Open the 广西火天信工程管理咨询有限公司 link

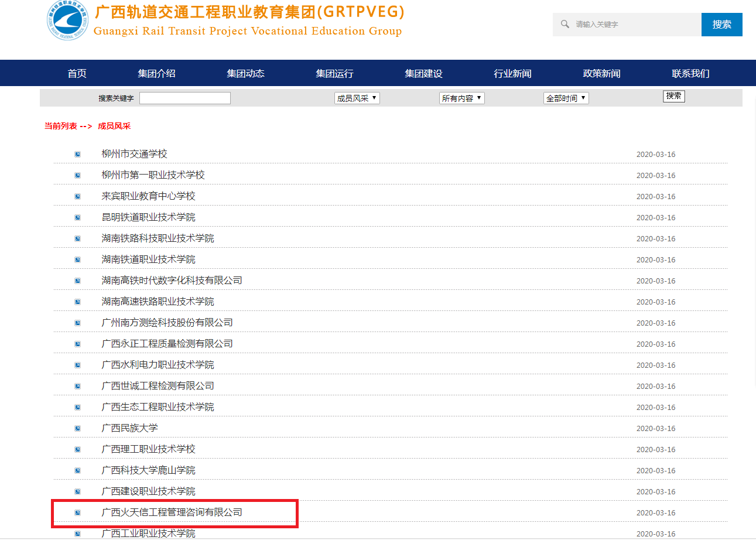(x=172, y=512)
